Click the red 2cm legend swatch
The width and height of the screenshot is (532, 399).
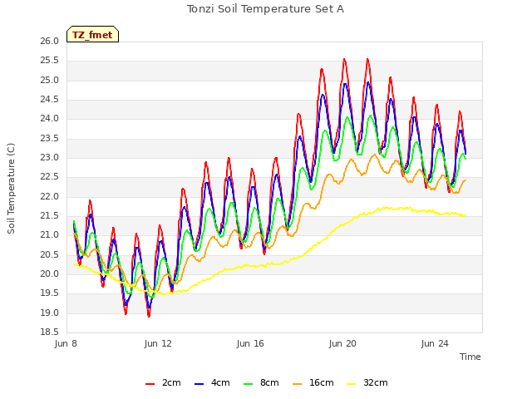tap(150, 384)
